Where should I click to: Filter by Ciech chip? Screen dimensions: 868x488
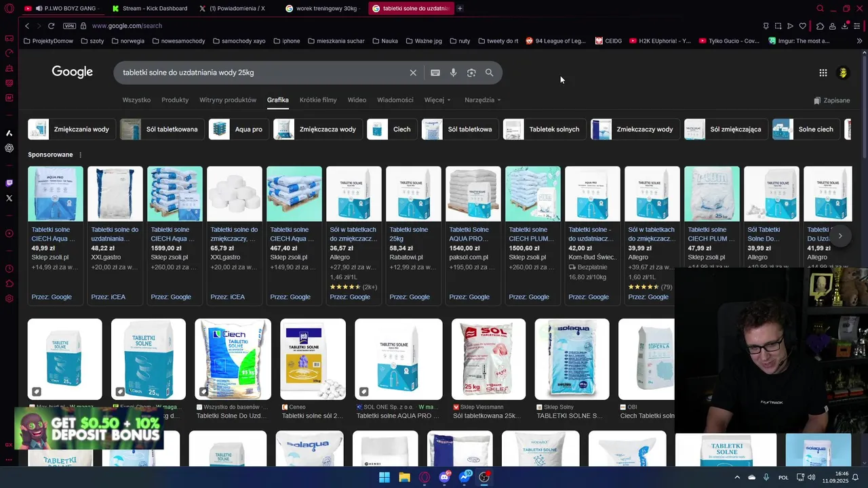(x=392, y=129)
